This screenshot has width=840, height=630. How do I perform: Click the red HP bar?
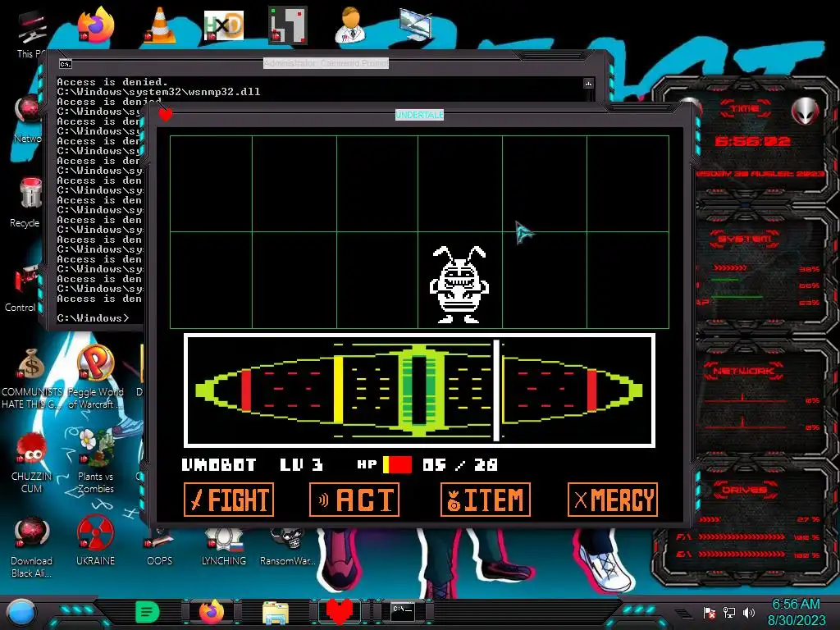tap(398, 464)
